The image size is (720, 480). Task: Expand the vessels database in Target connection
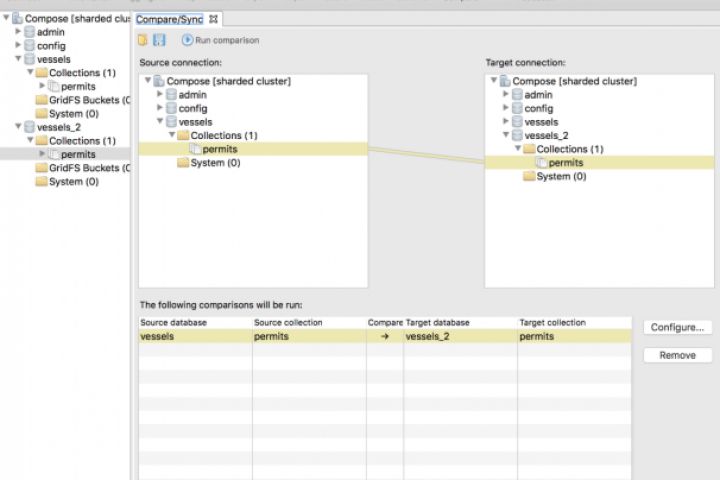tap(505, 122)
